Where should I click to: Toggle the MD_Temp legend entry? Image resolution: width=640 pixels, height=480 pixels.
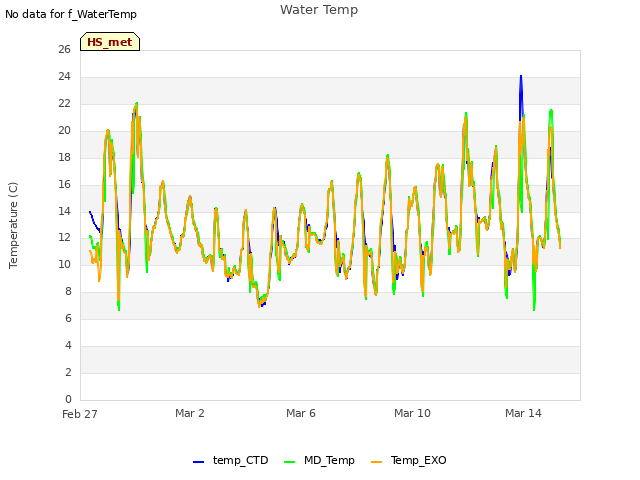[x=319, y=460]
